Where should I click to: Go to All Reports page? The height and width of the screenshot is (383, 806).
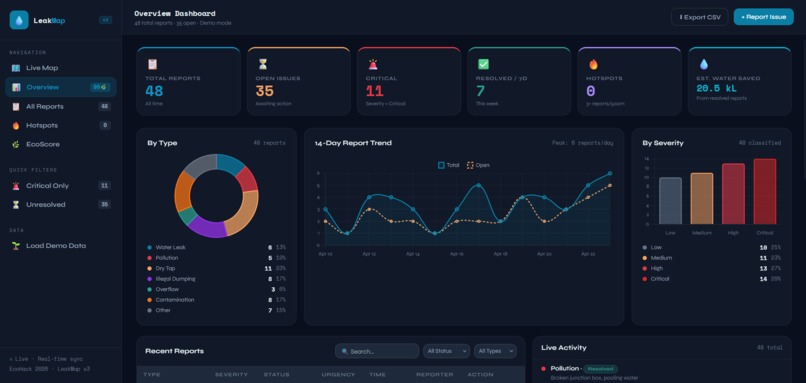coord(61,106)
